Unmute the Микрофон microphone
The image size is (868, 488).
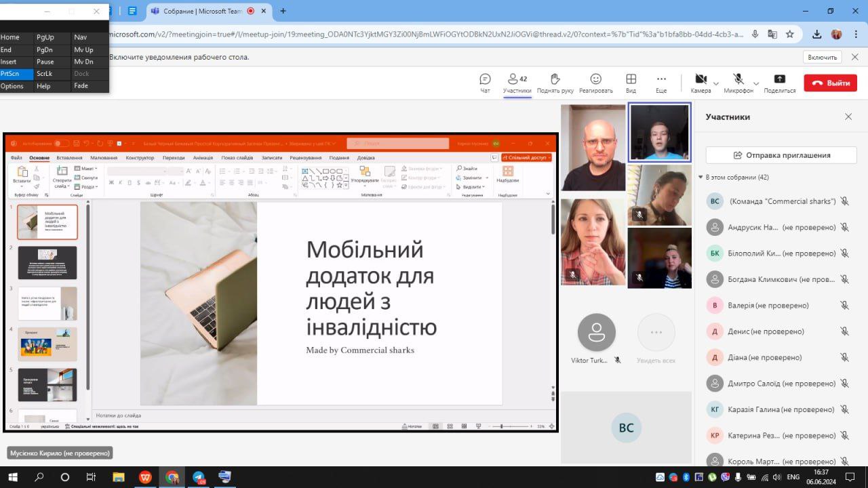738,80
